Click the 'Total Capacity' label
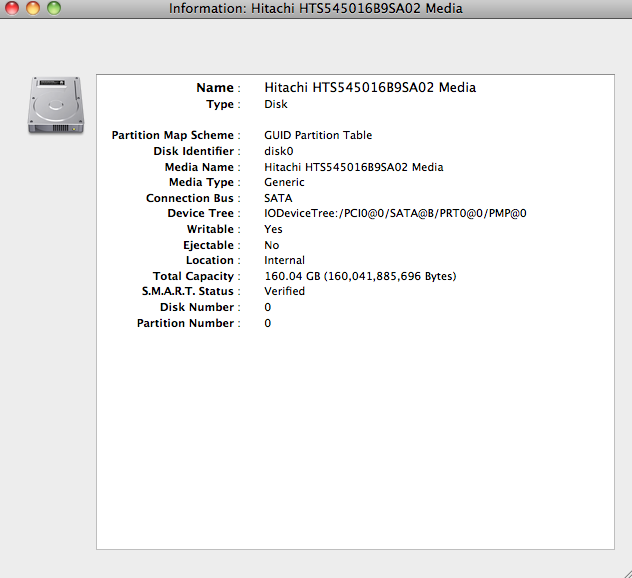The height and width of the screenshot is (578, 632). coord(193,277)
